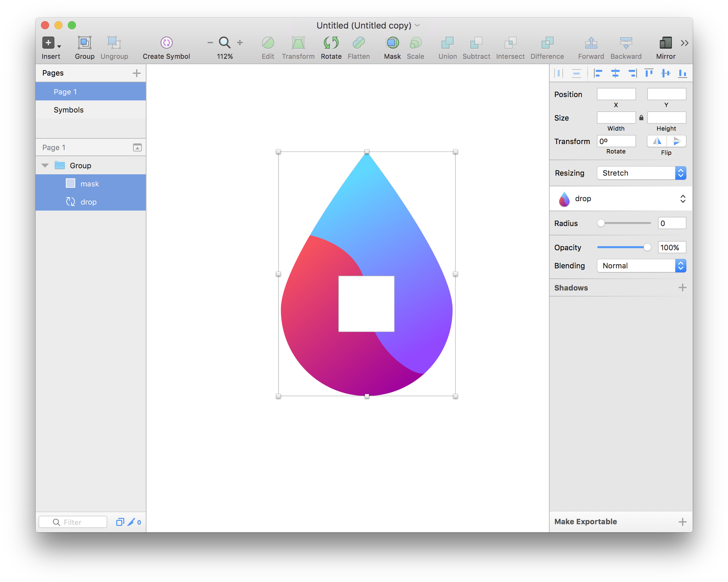Open the Blending mode dropdown
728x582 pixels.
pyautogui.click(x=641, y=266)
